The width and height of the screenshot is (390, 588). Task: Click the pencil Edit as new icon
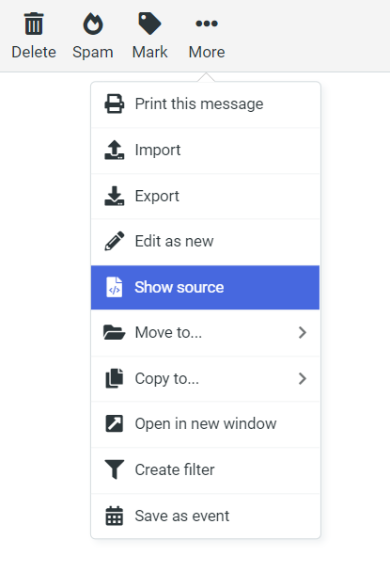115,241
